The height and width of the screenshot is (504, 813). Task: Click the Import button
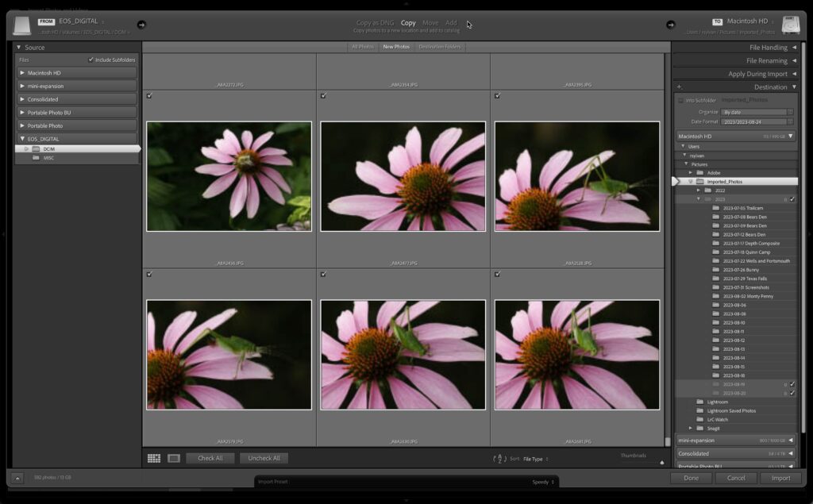(781, 478)
